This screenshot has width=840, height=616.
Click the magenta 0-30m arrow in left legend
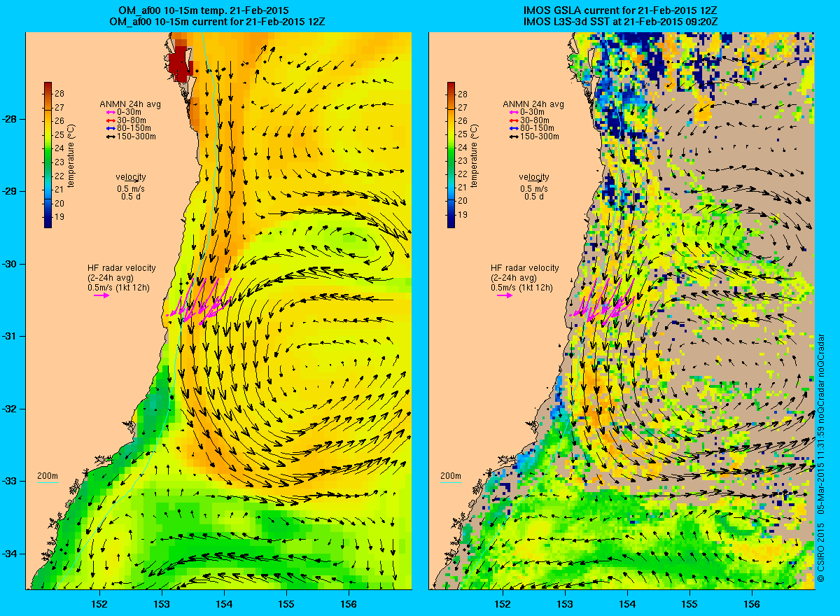coord(111,113)
